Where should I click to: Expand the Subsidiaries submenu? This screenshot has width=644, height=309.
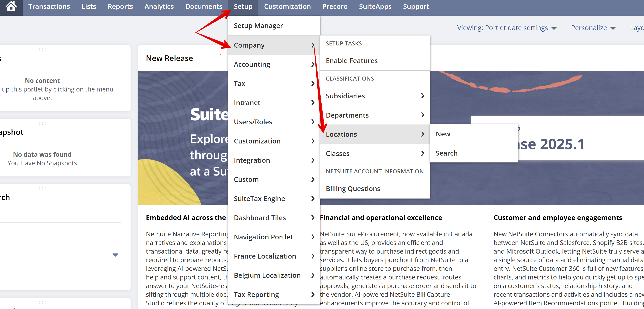pos(375,96)
